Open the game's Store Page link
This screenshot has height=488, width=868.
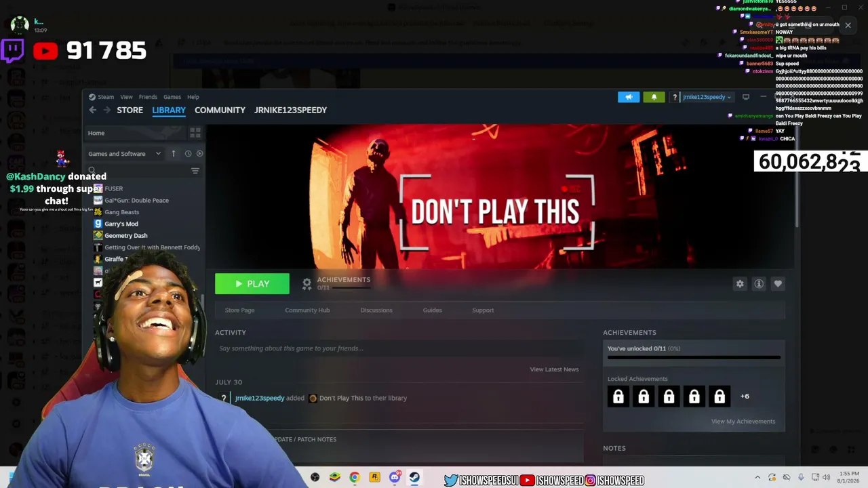(x=239, y=310)
